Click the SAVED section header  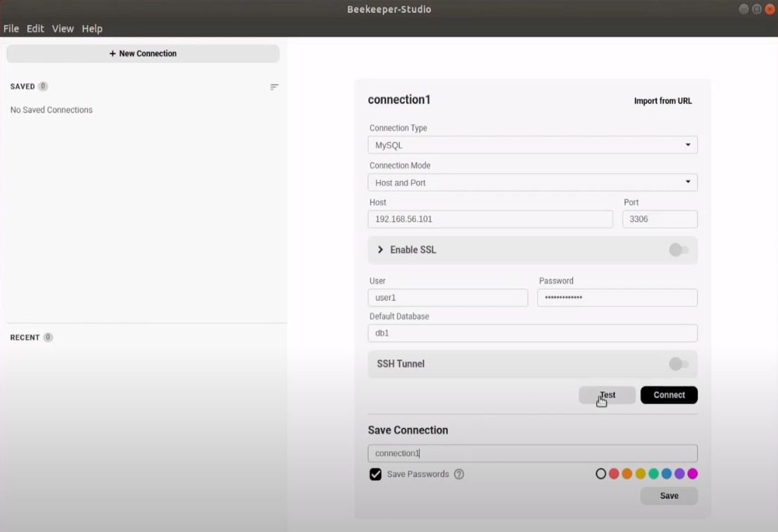pyautogui.click(x=23, y=87)
